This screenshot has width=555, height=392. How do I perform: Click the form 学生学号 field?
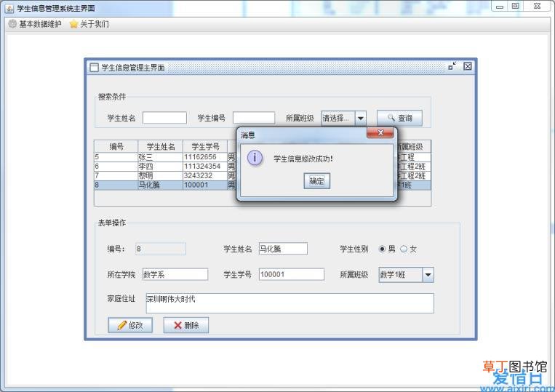point(291,274)
